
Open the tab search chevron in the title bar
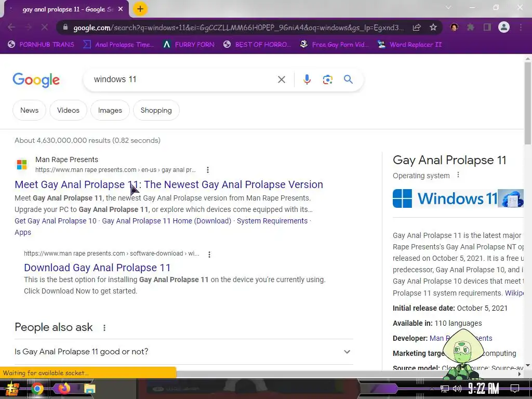[x=448, y=7]
